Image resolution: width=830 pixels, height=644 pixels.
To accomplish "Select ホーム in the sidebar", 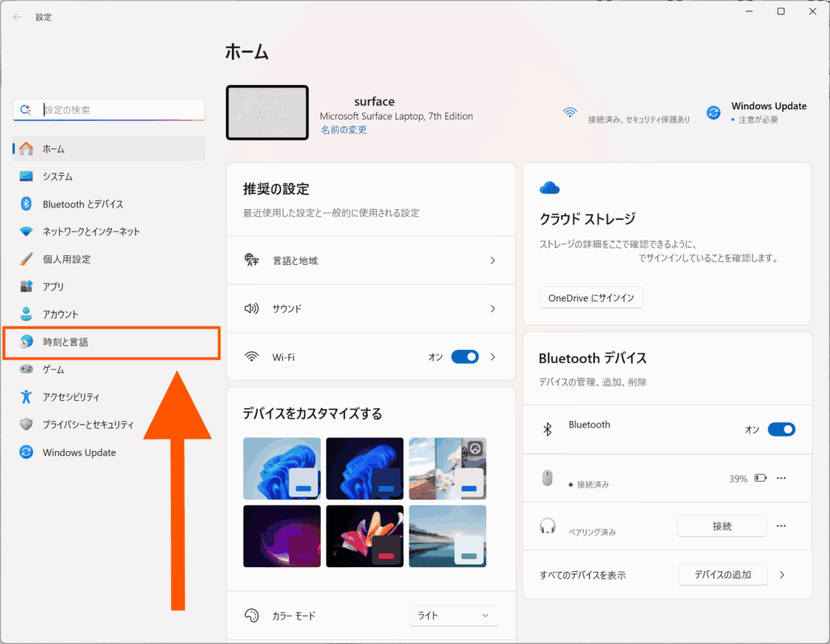I will click(x=109, y=149).
